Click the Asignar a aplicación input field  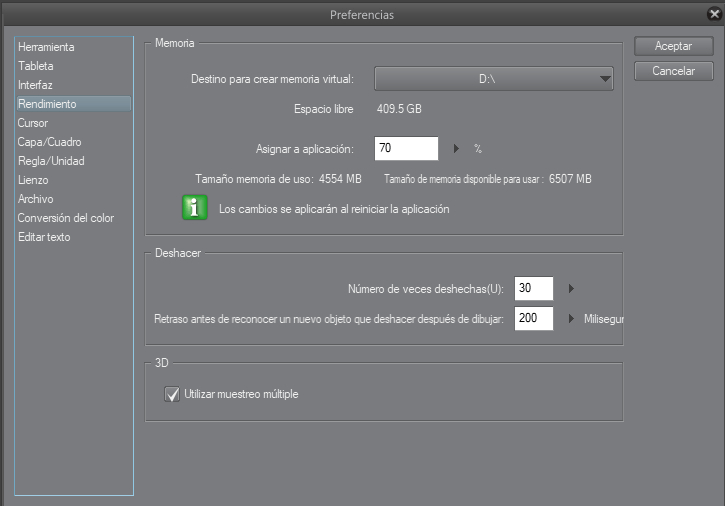click(x=406, y=149)
